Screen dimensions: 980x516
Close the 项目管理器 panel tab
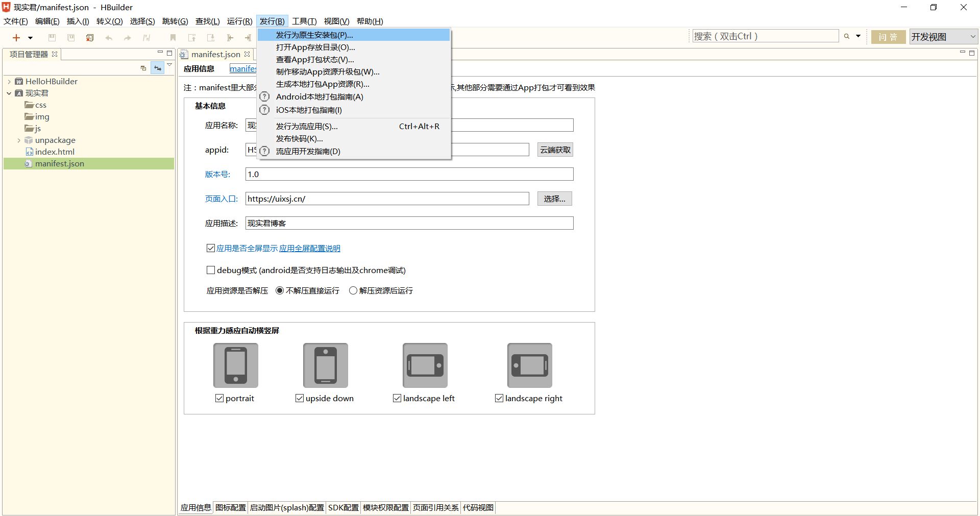pos(55,54)
